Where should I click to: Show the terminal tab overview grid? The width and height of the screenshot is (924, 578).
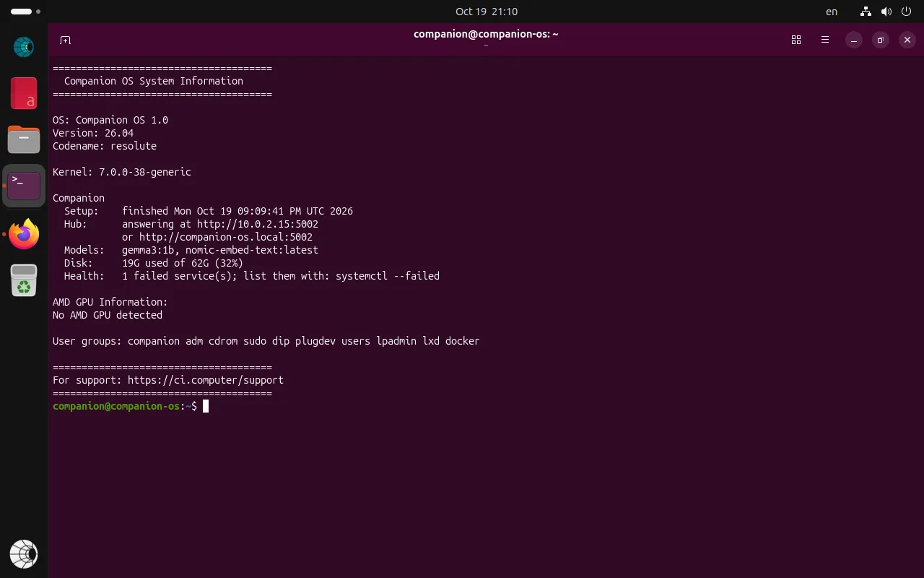pyautogui.click(x=796, y=40)
